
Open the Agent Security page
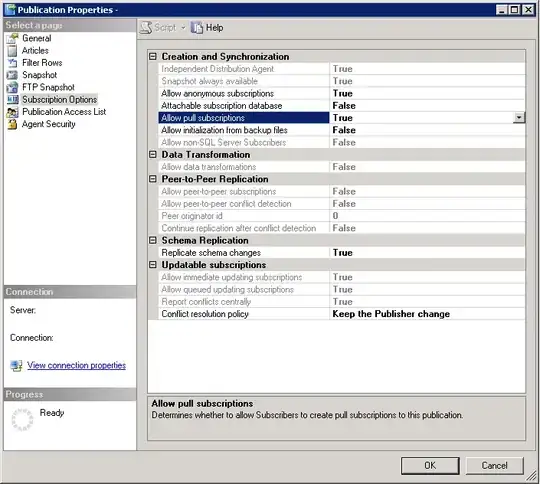point(49,124)
